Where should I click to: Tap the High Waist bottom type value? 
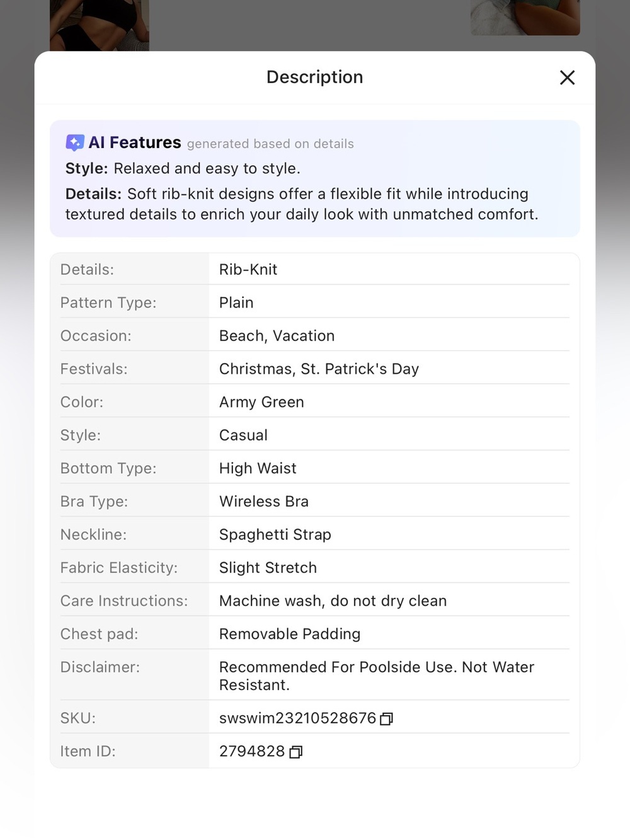pyautogui.click(x=258, y=468)
